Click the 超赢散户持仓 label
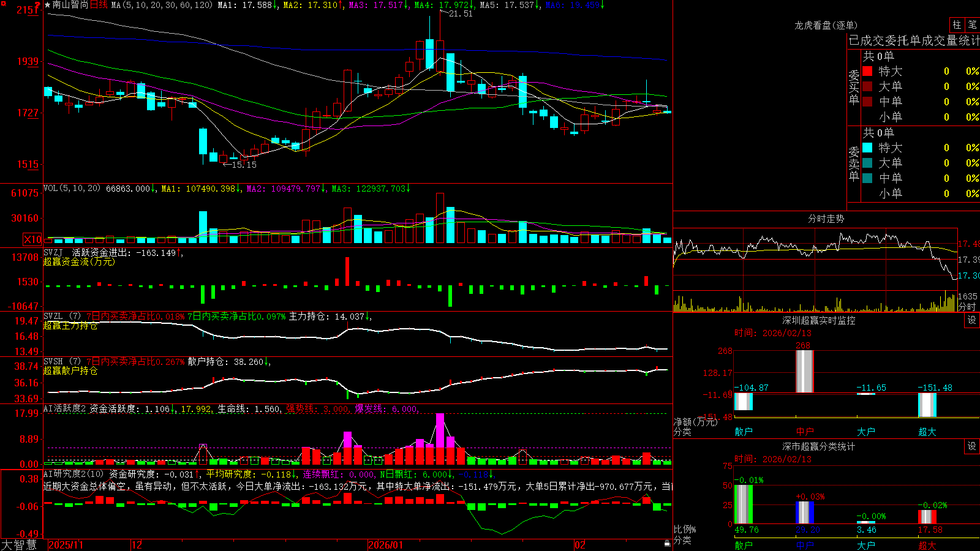This screenshot has height=551, width=980. click(70, 370)
